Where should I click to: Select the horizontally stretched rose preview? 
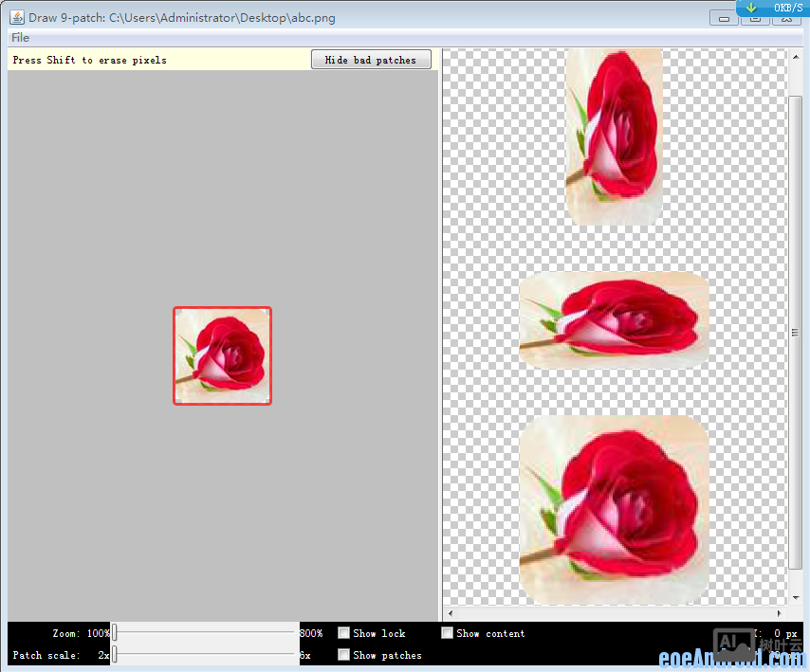tap(614, 320)
